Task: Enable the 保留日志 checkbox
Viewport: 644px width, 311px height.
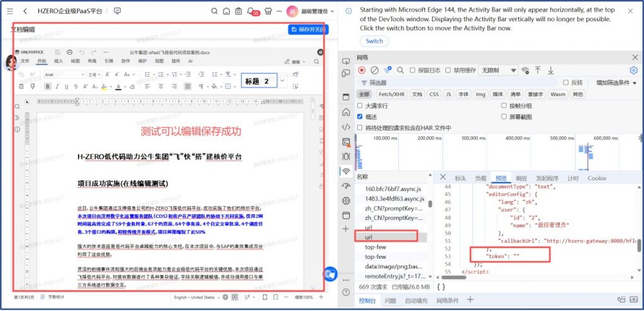Action: tap(413, 70)
